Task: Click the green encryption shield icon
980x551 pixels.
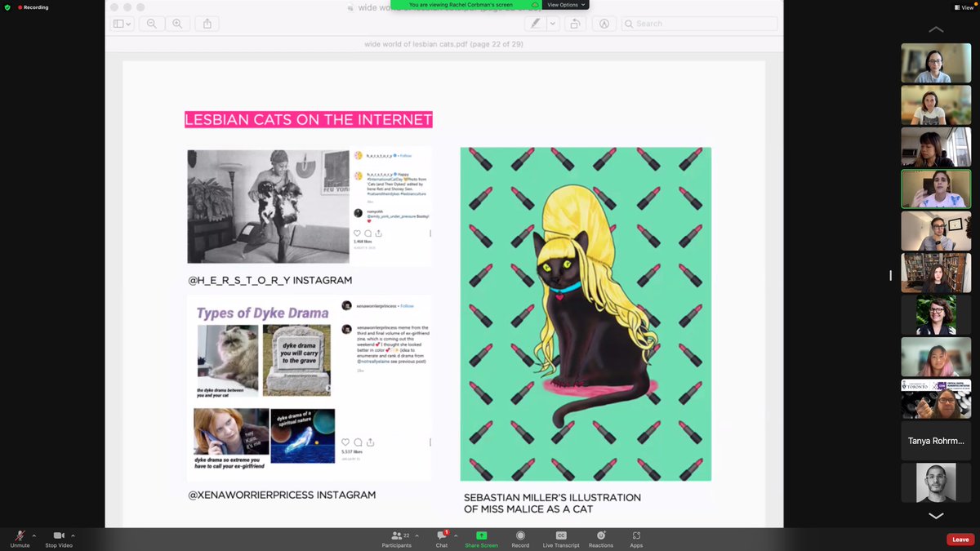Action: [7, 7]
